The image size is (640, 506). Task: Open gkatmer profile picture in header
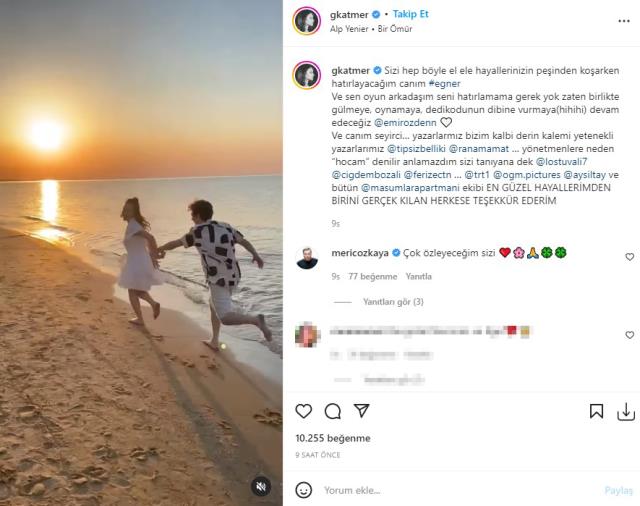(x=306, y=21)
